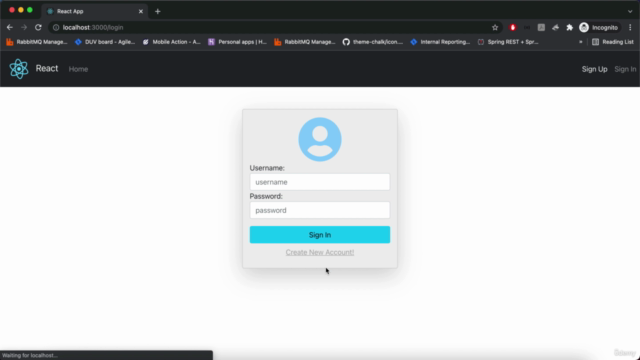
Task: Click the Incognito profile icon
Action: coord(599,27)
